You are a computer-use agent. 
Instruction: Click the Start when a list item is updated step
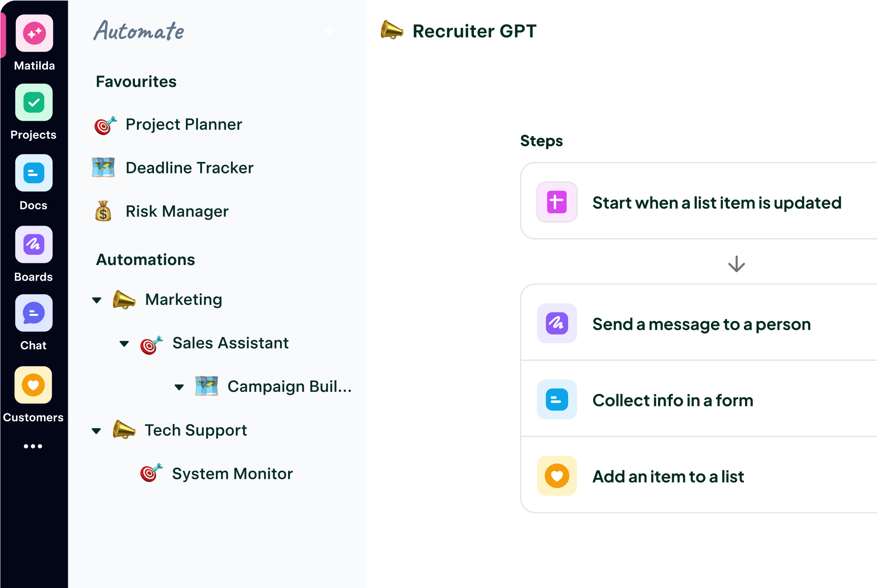coord(717,203)
